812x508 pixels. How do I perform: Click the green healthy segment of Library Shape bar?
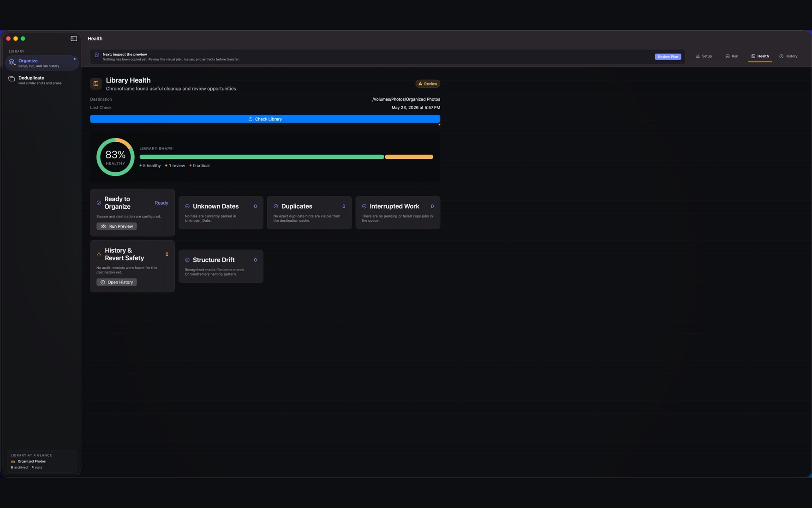[262, 157]
